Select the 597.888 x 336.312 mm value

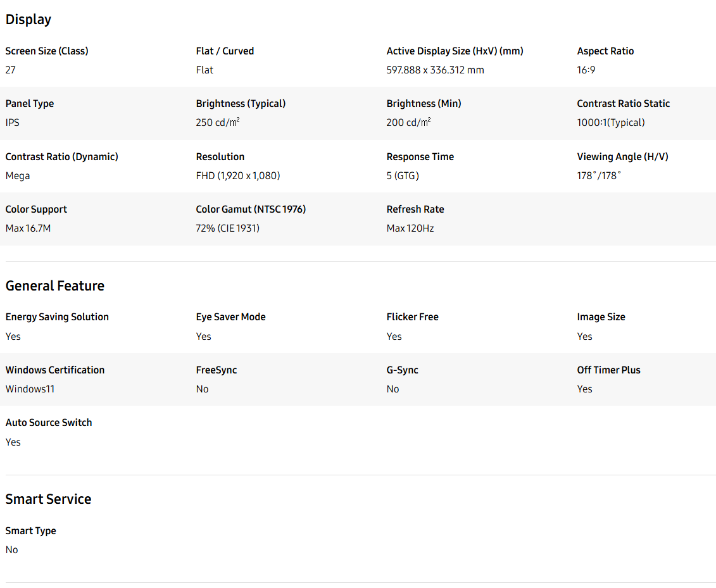click(435, 70)
